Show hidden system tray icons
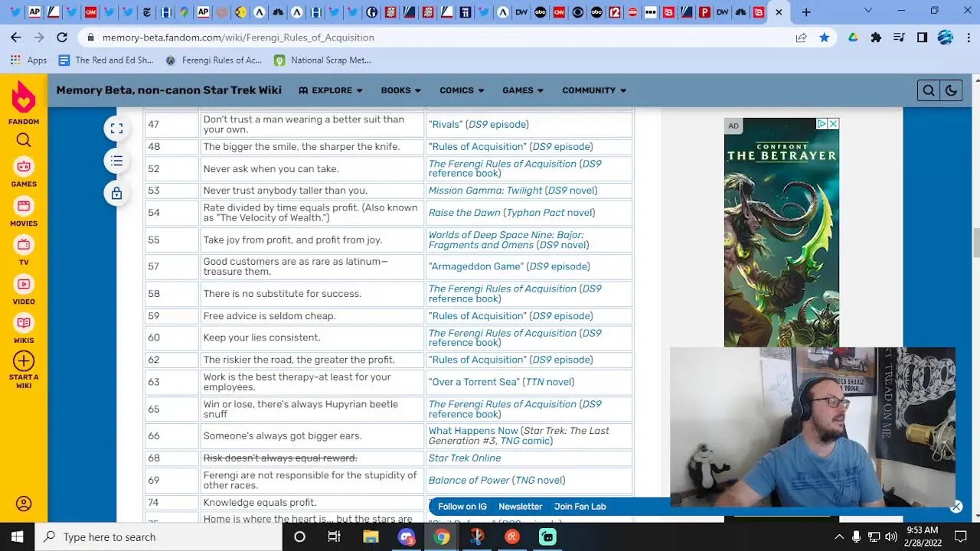980x551 pixels. click(x=839, y=537)
